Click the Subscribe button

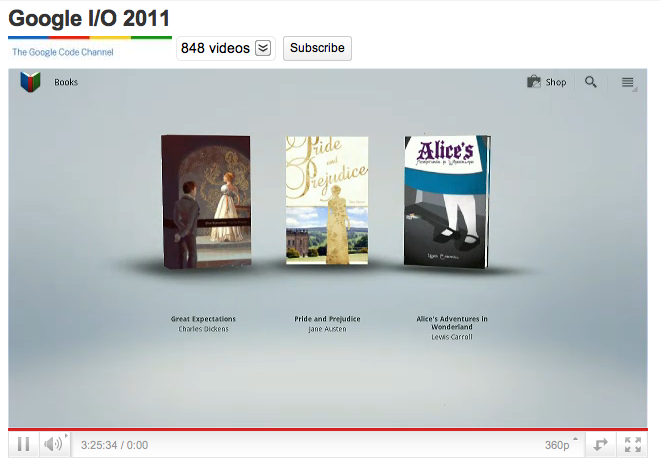point(317,48)
